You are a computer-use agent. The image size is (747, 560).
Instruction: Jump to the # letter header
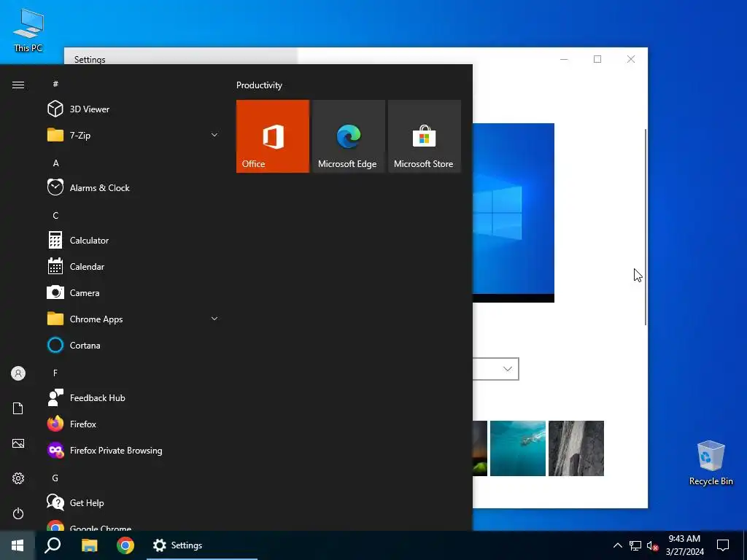click(55, 84)
